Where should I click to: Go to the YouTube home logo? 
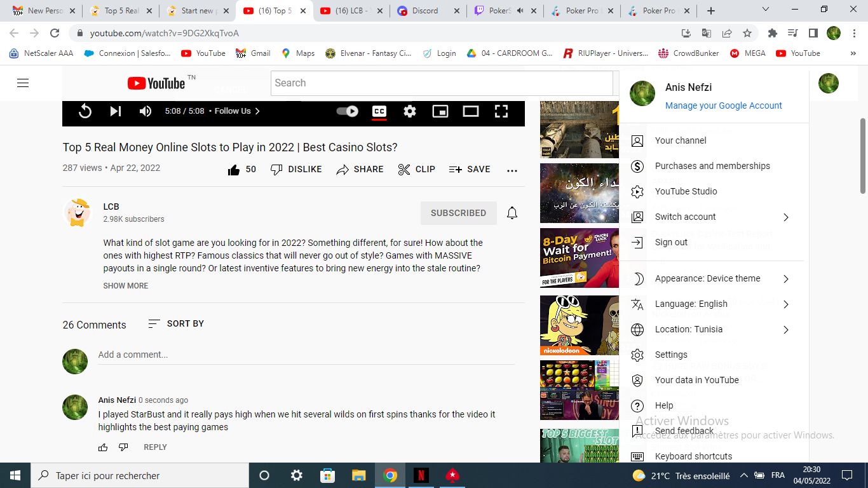click(157, 83)
